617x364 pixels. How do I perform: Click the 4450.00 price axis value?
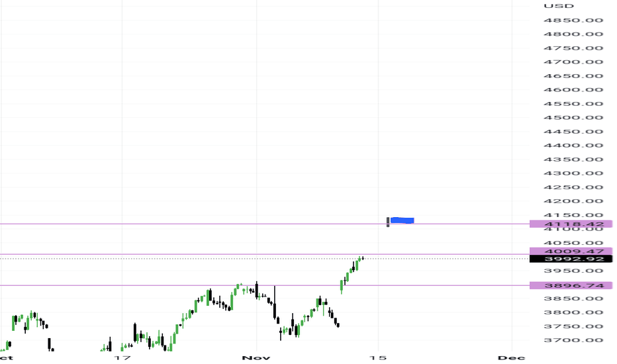[573, 132]
